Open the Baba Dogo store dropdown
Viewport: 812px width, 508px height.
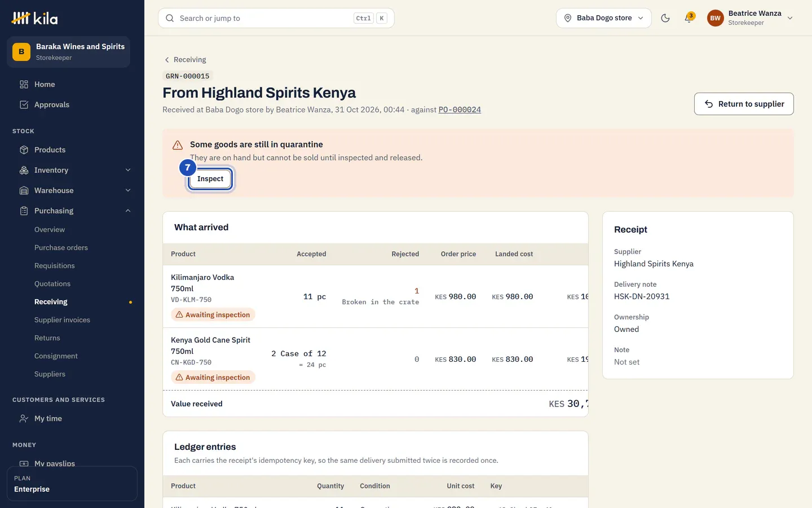tap(603, 18)
